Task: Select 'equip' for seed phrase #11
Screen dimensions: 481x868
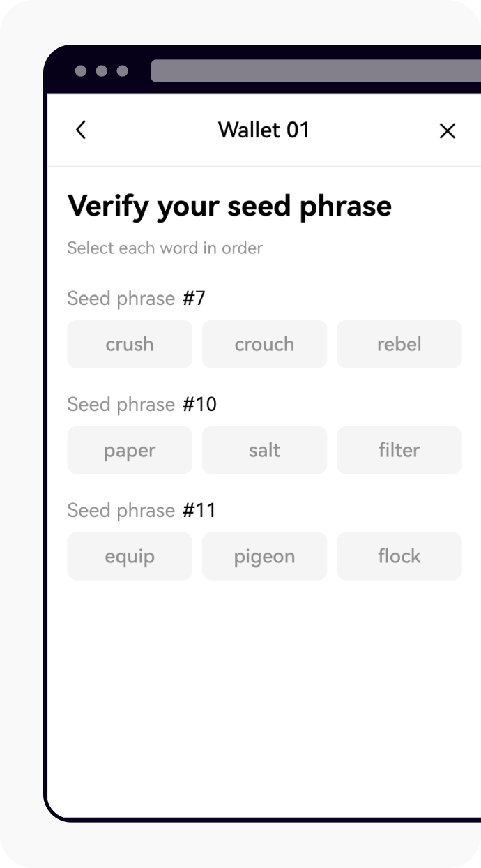Action: coord(130,556)
